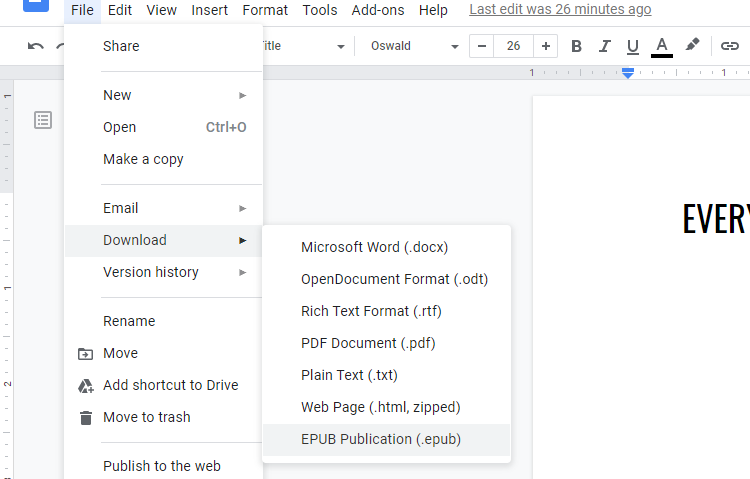Download as Plain Text (.txt)
The height and width of the screenshot is (479, 750).
386,376
